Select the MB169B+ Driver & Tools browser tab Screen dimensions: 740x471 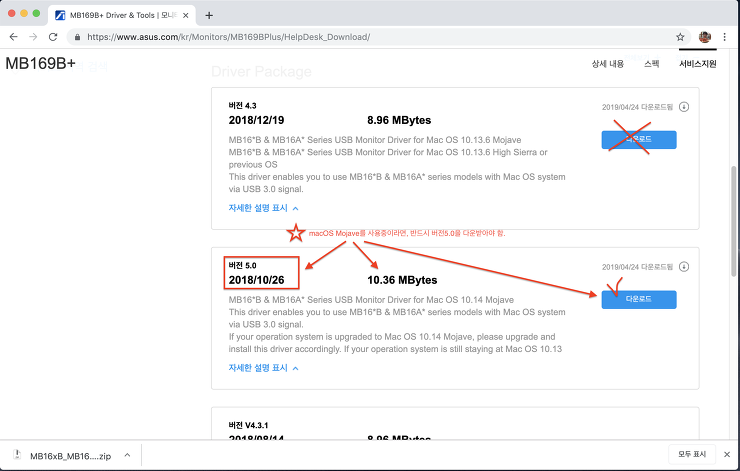click(122, 16)
